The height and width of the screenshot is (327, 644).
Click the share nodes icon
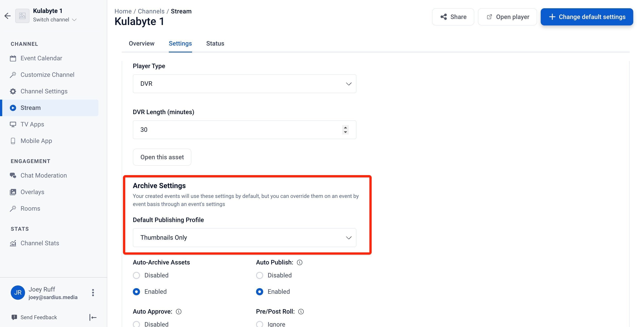pos(444,17)
